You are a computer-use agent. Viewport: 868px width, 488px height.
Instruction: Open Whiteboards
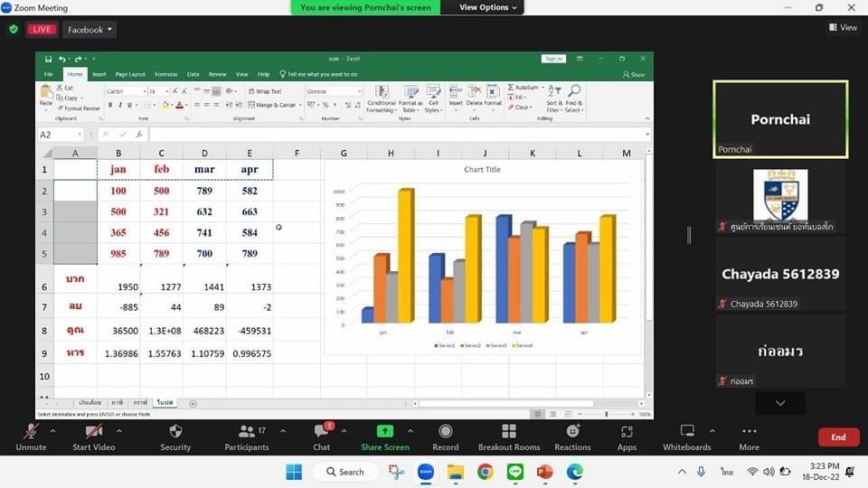coord(686,432)
